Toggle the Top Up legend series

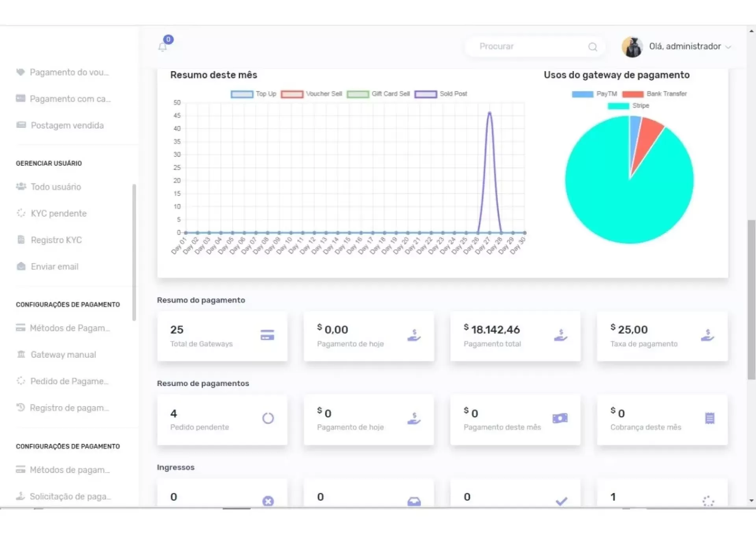tap(242, 94)
